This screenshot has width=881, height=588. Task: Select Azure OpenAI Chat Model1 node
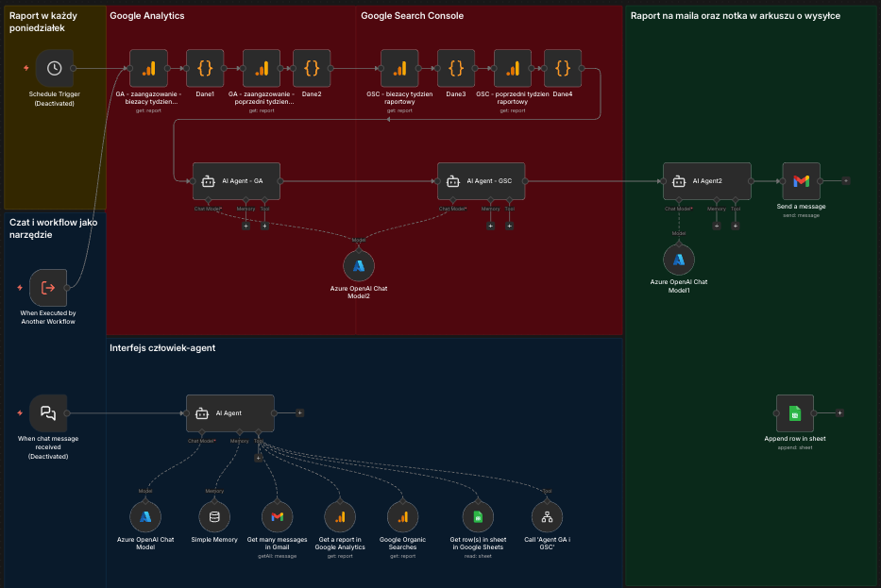pyautogui.click(x=679, y=260)
